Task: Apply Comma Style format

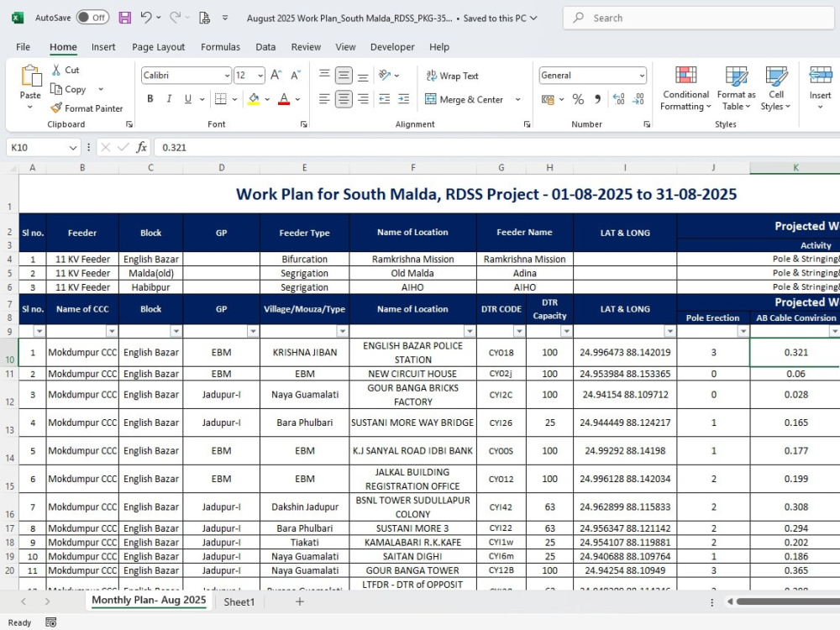Action: pos(597,99)
